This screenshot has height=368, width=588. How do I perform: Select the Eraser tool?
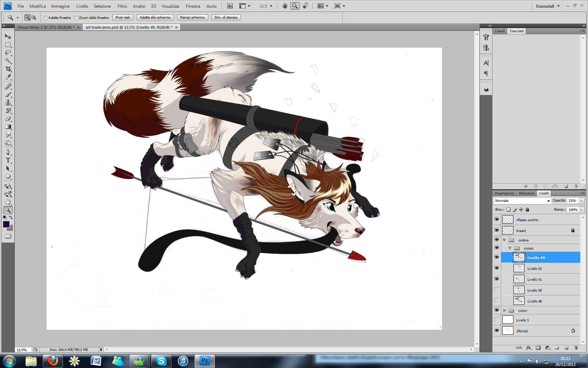coord(8,119)
